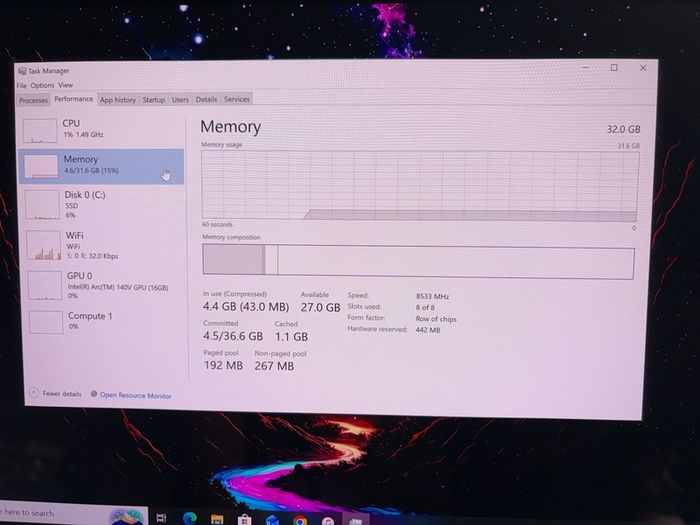Image resolution: width=700 pixels, height=525 pixels.
Task: Click the Memory item in sidebar
Action: click(101, 166)
